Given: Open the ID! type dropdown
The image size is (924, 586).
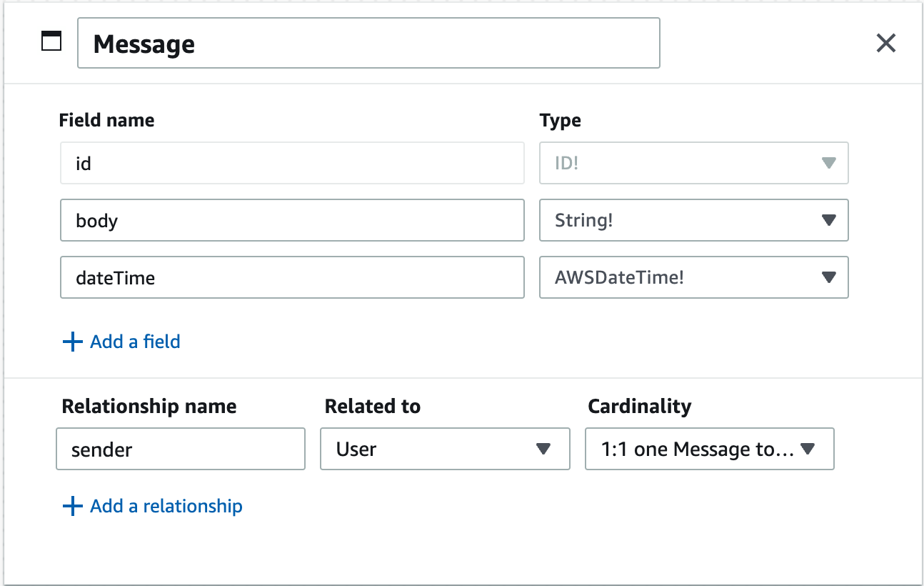Looking at the screenshot, I should tap(694, 163).
